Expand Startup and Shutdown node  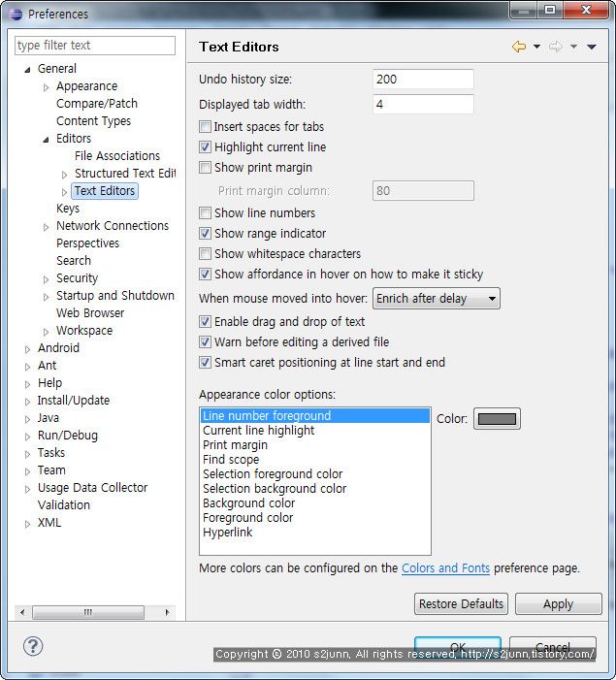pos(46,297)
